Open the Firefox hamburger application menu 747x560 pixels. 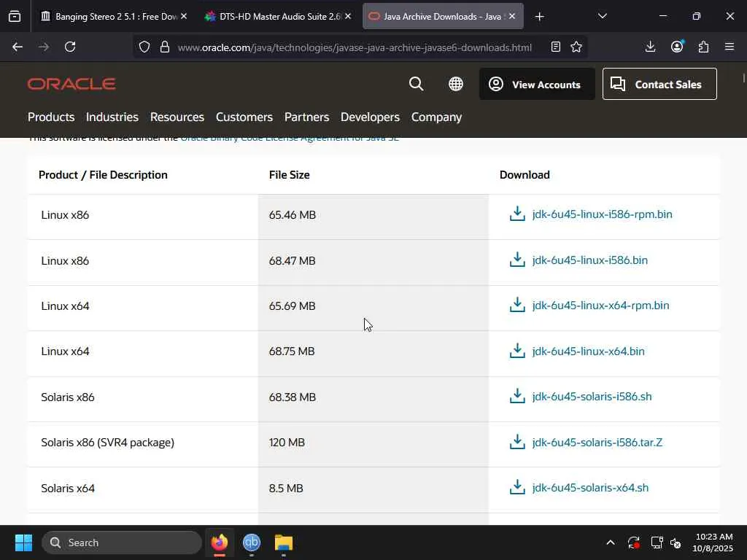pos(729,47)
